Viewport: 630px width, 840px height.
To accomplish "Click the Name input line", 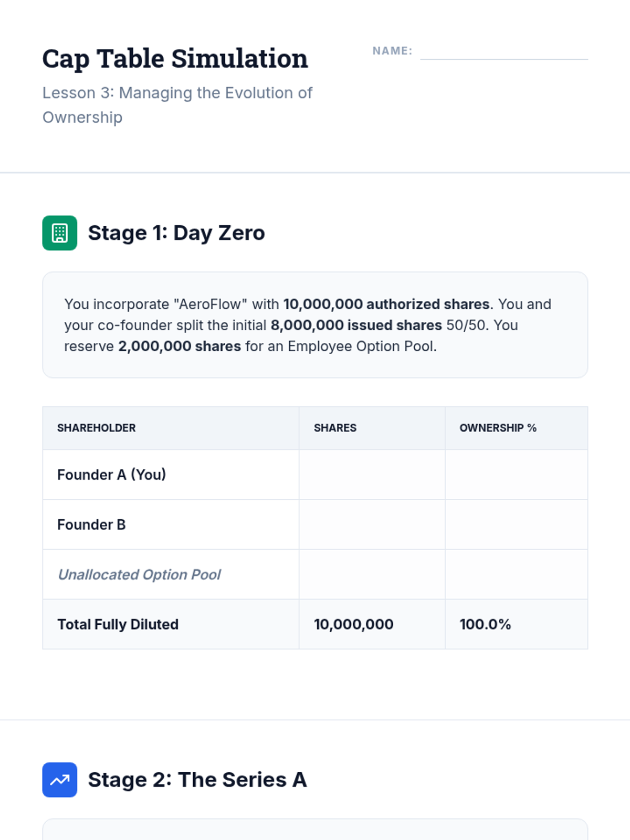I will coord(503,51).
